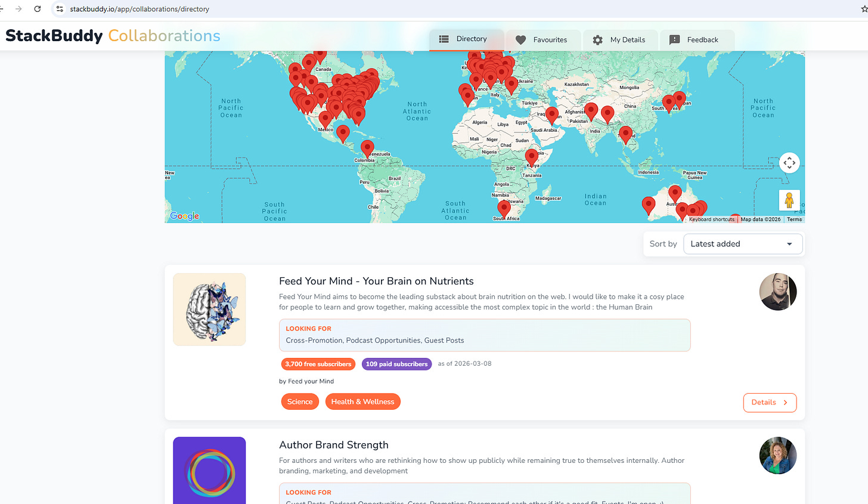Image resolution: width=868 pixels, height=504 pixels.
Task: Click the map pin over Iraq
Action: click(552, 115)
